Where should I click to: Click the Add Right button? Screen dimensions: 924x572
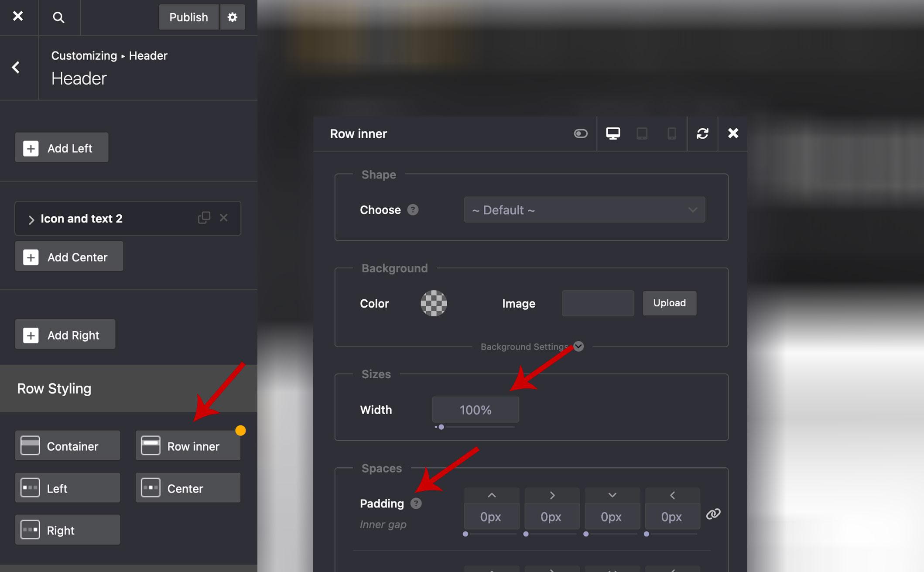pos(65,335)
